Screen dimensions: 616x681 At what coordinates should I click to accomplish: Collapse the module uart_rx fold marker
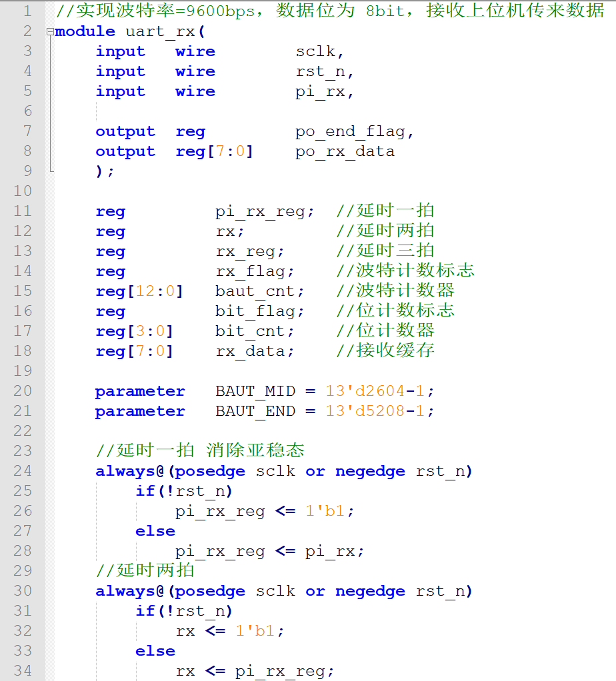tap(50, 32)
